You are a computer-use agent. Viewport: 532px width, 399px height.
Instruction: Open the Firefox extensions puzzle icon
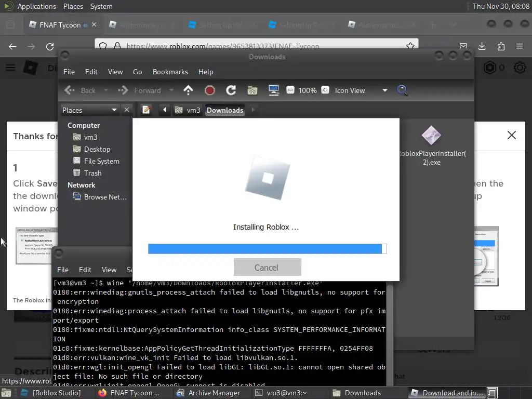501,46
